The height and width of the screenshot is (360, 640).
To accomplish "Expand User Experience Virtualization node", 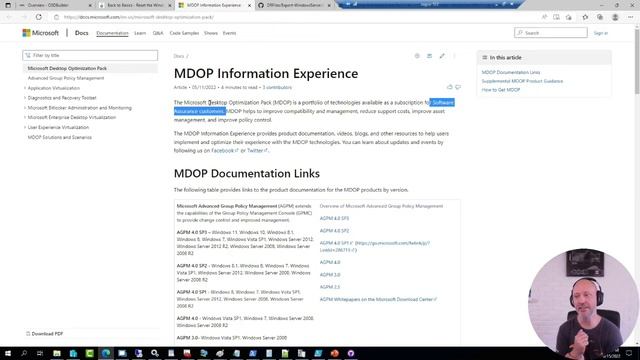I will coord(25,127).
